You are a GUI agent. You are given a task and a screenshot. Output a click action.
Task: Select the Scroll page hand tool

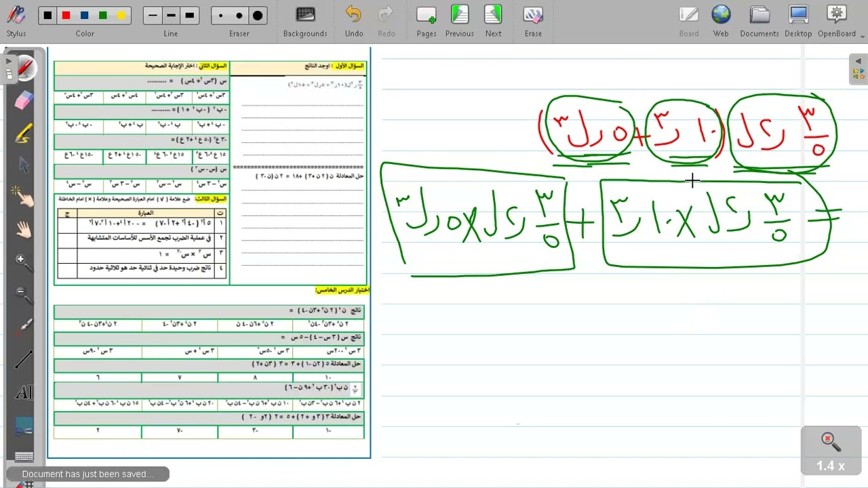point(24,230)
